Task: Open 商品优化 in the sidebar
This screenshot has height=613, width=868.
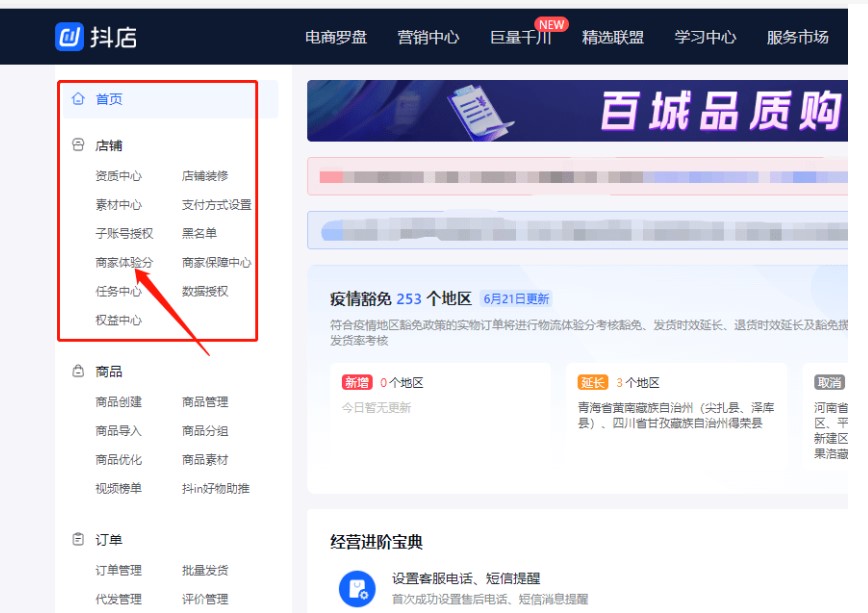Action: coord(118,459)
